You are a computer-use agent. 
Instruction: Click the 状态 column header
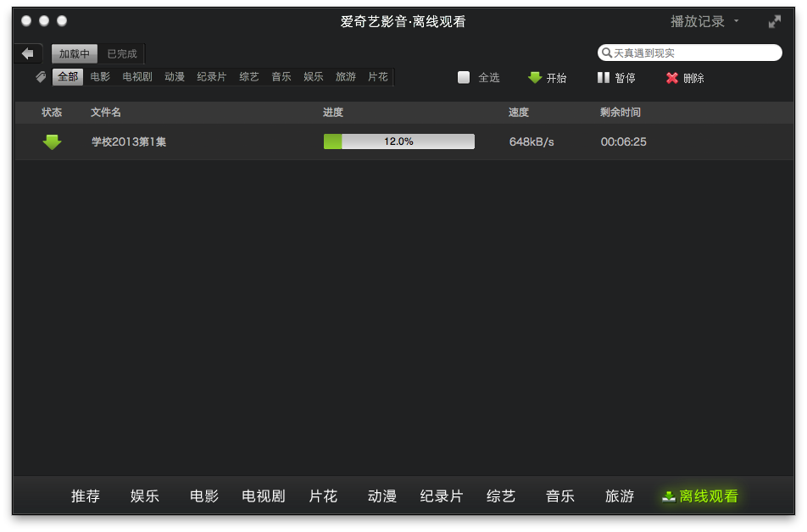[52, 112]
